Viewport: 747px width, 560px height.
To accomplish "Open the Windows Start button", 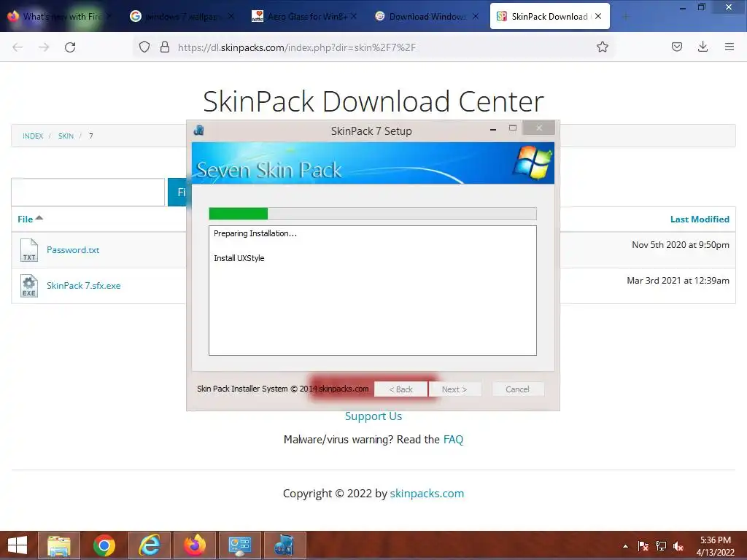I will (18, 545).
